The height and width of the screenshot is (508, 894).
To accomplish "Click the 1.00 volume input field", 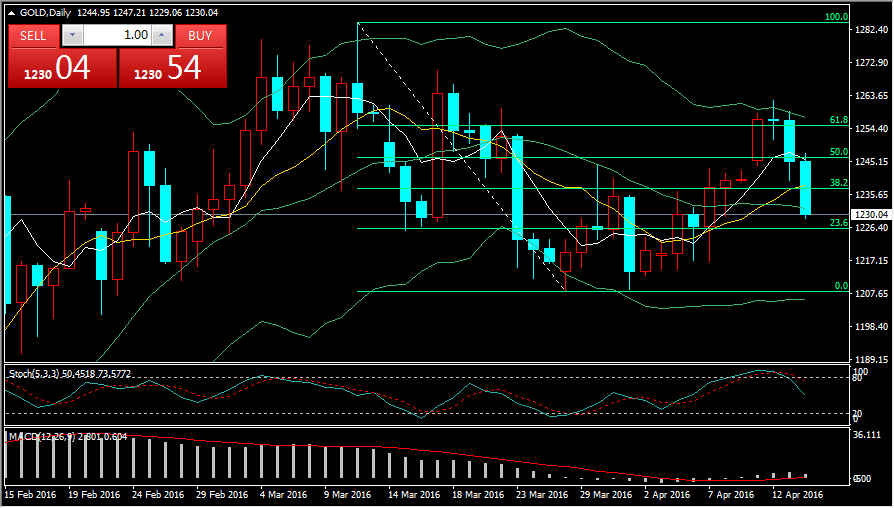I will click(118, 35).
